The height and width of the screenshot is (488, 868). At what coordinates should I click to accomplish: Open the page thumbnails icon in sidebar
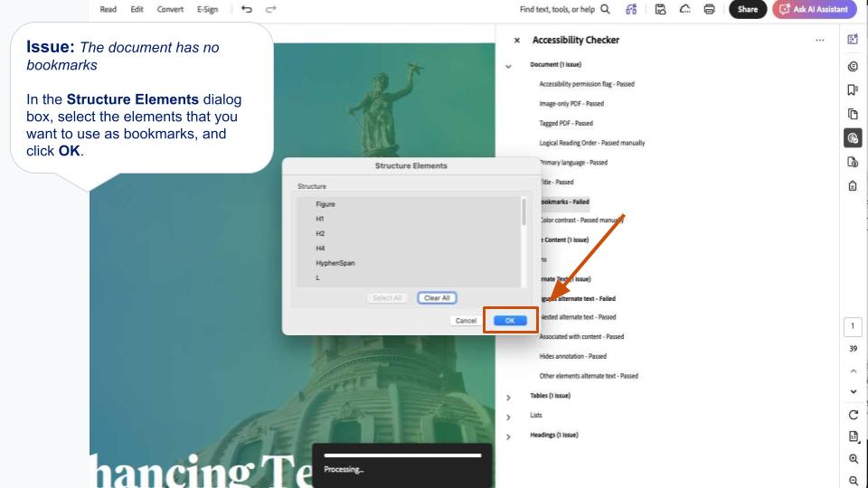pos(853,114)
